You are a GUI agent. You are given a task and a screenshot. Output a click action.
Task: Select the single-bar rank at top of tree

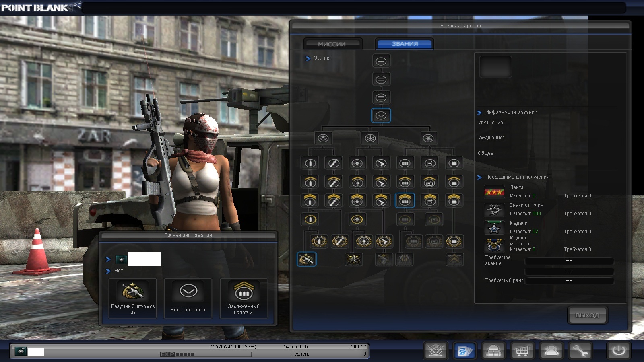(x=381, y=61)
